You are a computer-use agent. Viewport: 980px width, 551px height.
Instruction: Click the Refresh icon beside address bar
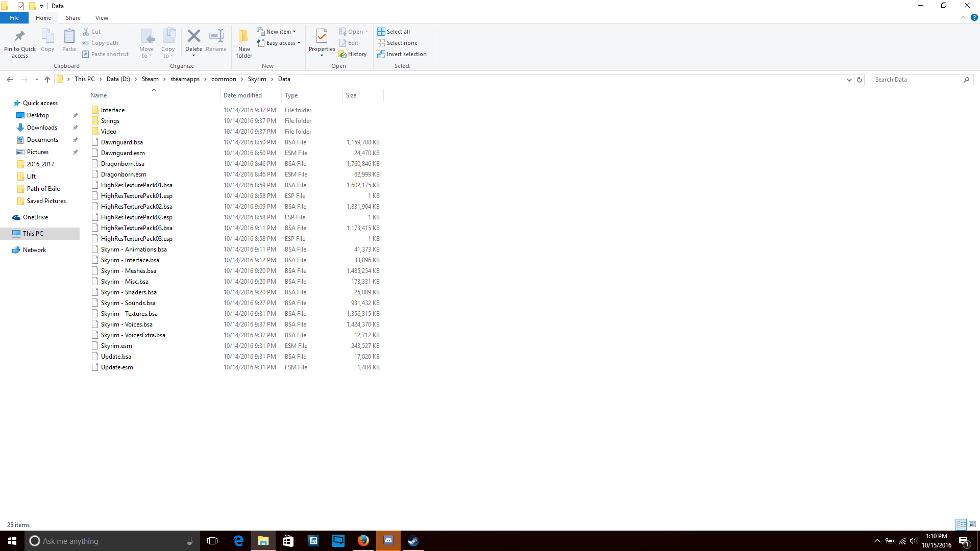point(860,80)
